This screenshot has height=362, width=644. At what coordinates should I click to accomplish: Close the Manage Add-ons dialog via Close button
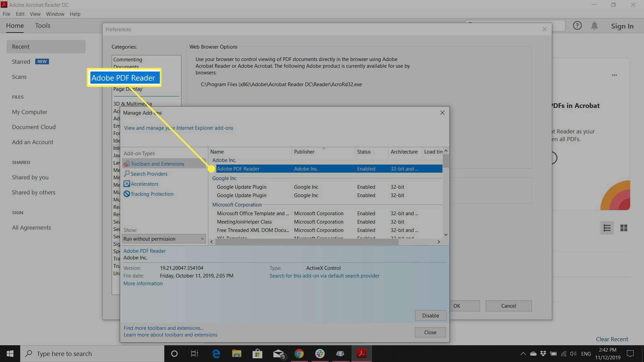click(x=430, y=332)
